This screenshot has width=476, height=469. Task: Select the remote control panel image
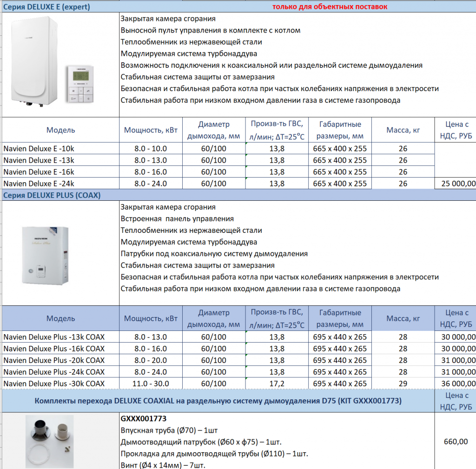point(80,84)
